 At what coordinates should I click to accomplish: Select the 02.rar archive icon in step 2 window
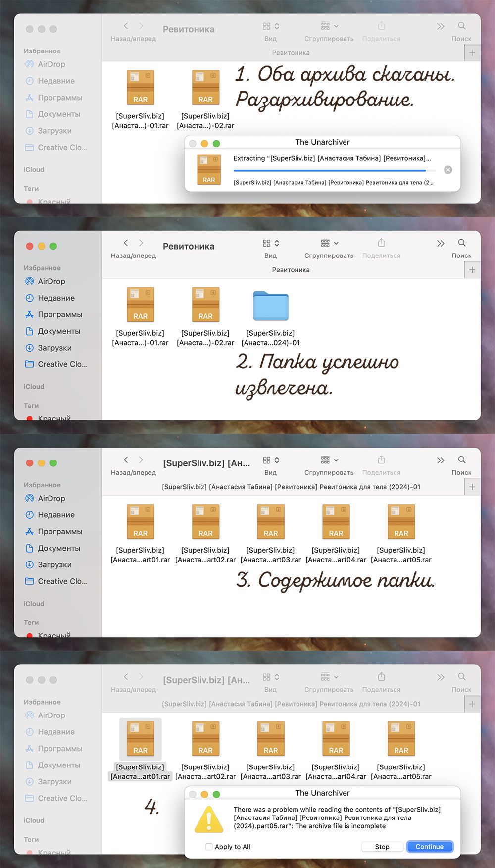(205, 305)
